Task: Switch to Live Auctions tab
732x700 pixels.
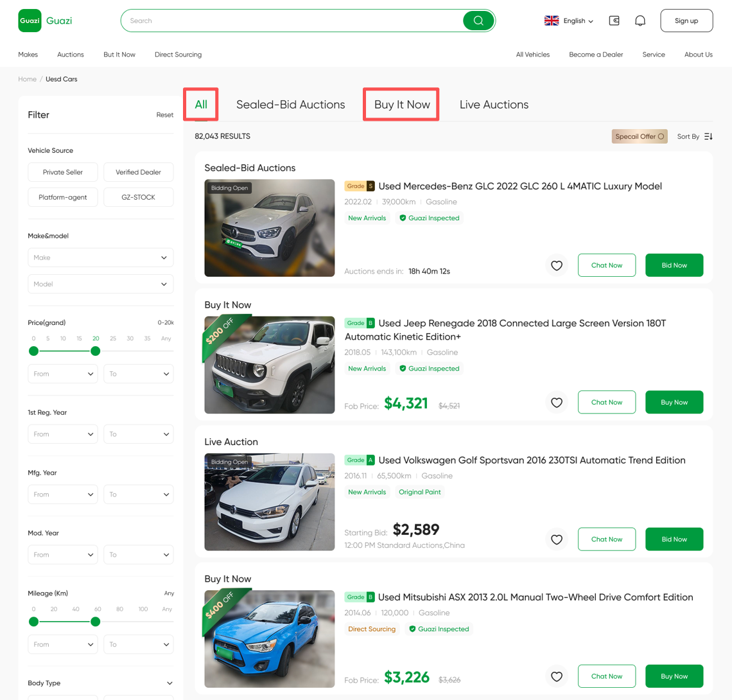Action: (x=494, y=105)
